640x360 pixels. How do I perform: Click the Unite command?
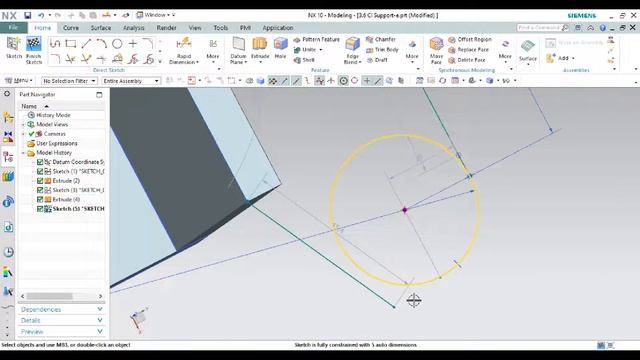[x=308, y=50]
